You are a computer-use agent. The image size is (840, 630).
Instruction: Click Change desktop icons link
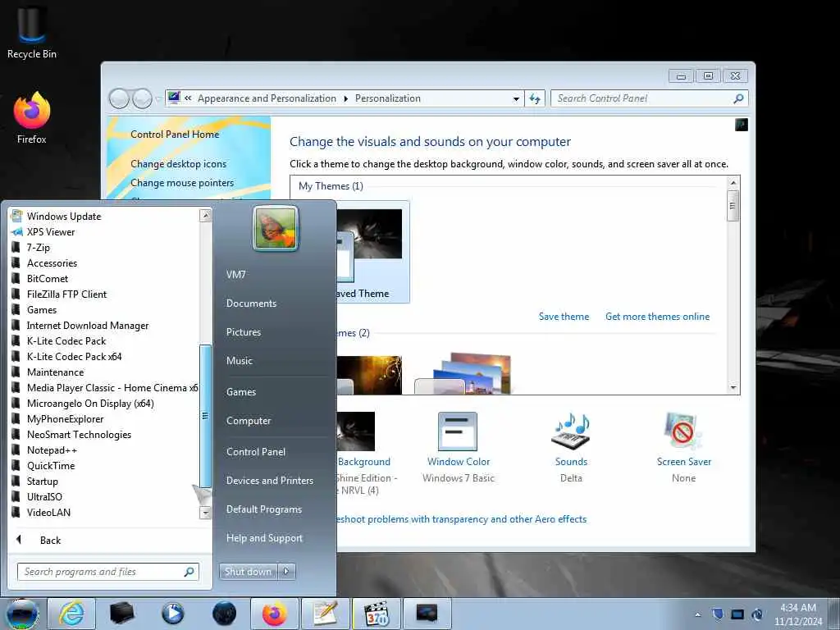pyautogui.click(x=178, y=164)
